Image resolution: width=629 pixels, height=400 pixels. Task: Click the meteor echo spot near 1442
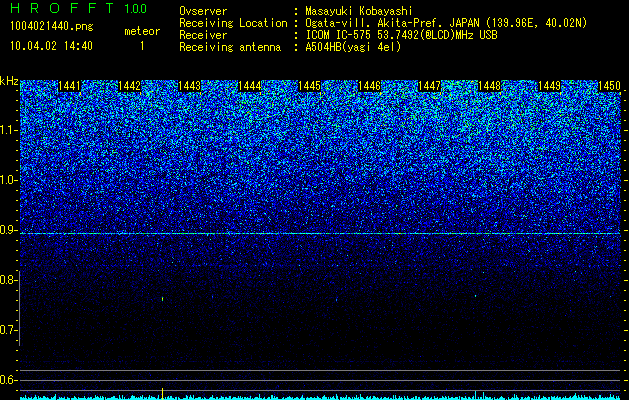click(162, 299)
